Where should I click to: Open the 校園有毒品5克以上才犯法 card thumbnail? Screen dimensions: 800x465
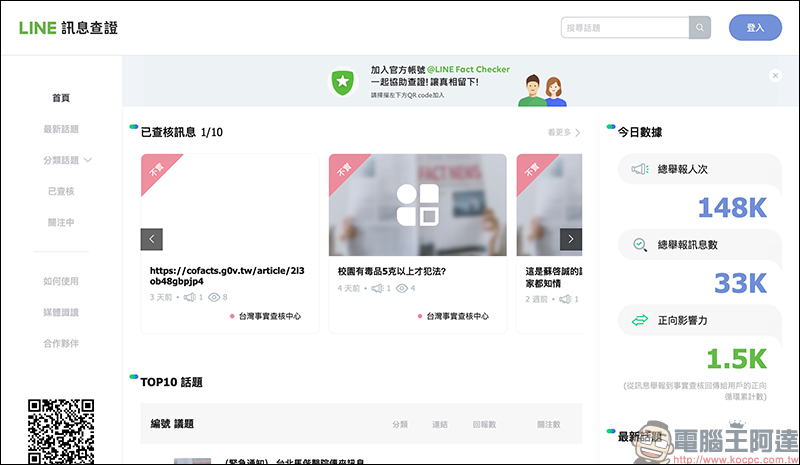pos(417,205)
